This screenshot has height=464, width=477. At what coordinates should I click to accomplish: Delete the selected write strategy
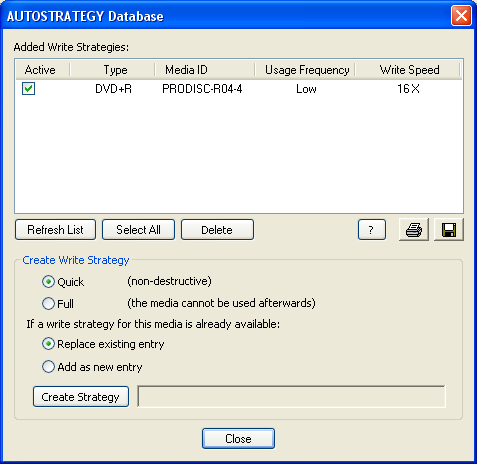click(x=217, y=230)
